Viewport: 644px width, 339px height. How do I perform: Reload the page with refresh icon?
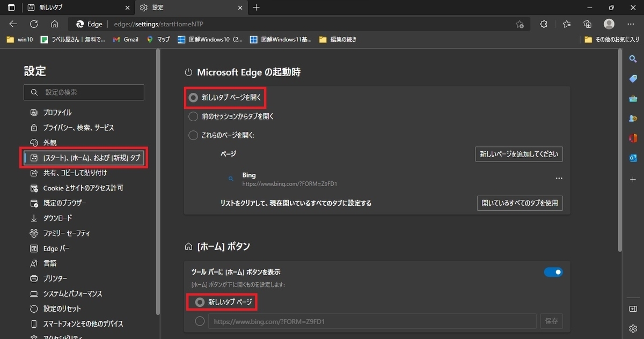(x=34, y=24)
